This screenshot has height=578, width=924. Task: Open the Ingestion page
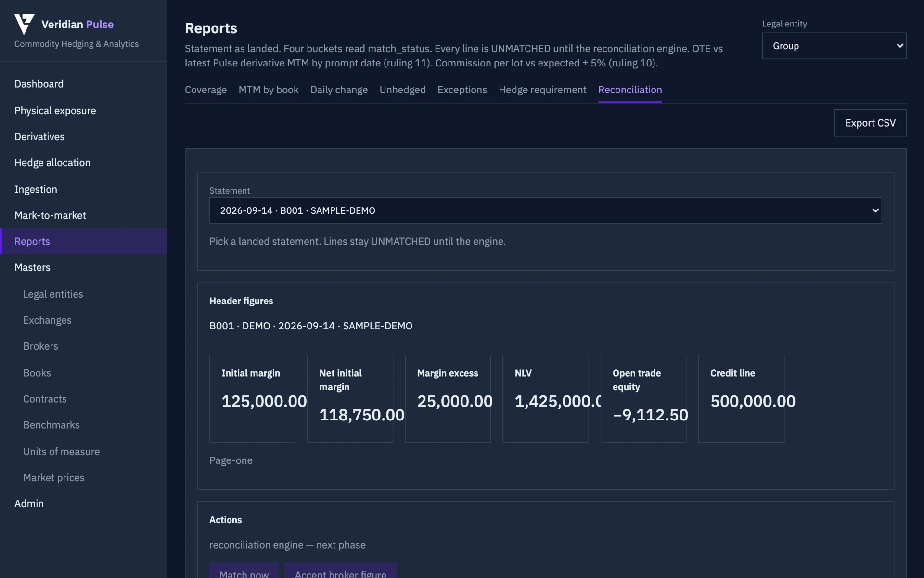(x=84, y=189)
